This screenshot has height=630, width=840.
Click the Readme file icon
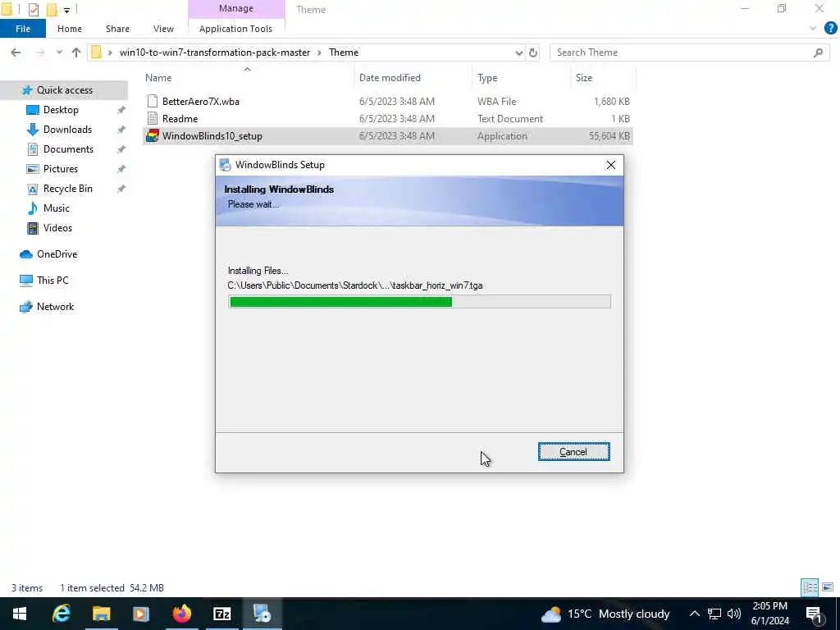coord(153,118)
